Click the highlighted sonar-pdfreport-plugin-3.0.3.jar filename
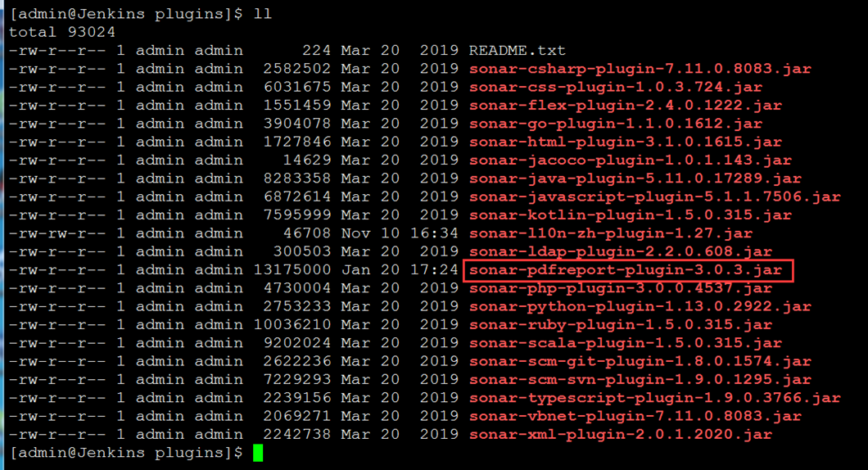Screen dimensions: 868x470 626,270
